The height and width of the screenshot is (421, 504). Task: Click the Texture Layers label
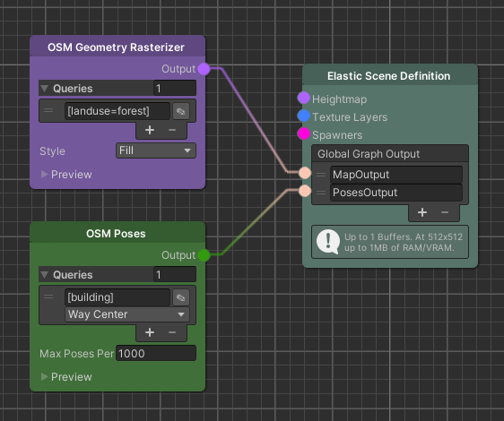350,117
